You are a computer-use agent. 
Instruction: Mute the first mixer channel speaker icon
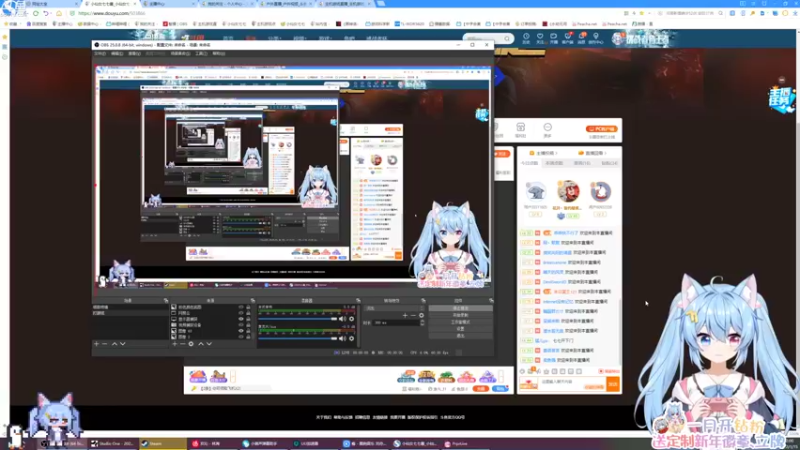click(x=342, y=319)
